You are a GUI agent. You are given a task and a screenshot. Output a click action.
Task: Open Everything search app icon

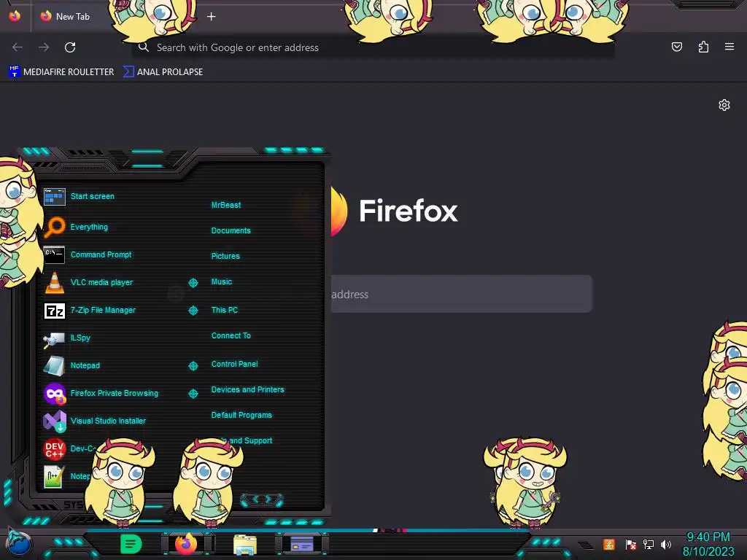pyautogui.click(x=54, y=227)
